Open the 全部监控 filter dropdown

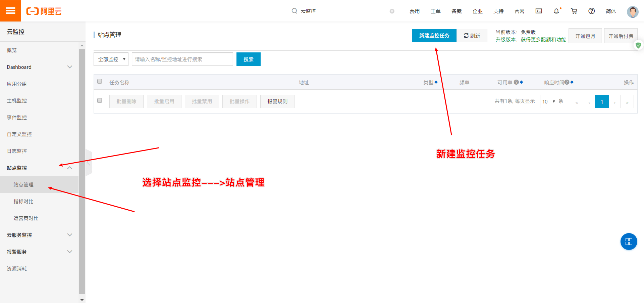coord(111,59)
